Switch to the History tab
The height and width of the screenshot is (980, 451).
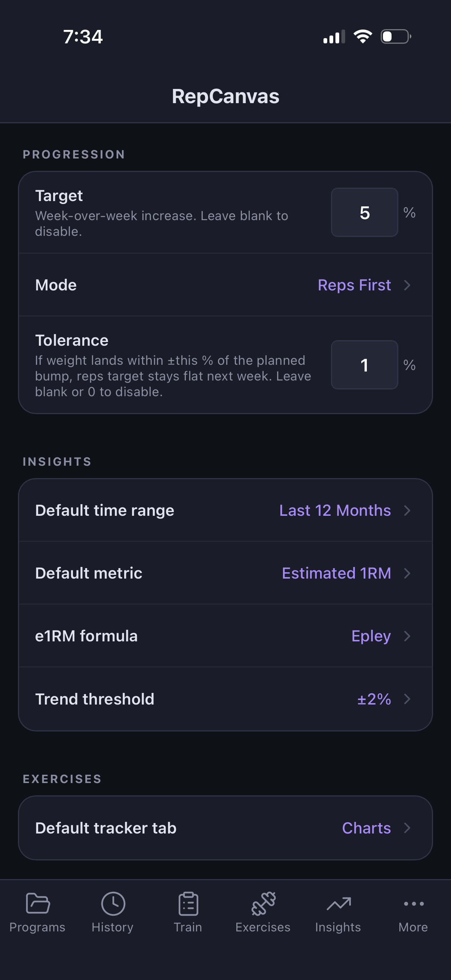click(113, 913)
